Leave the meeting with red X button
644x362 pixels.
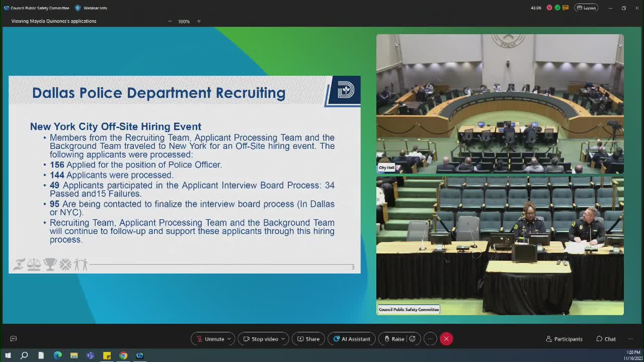[x=446, y=339]
